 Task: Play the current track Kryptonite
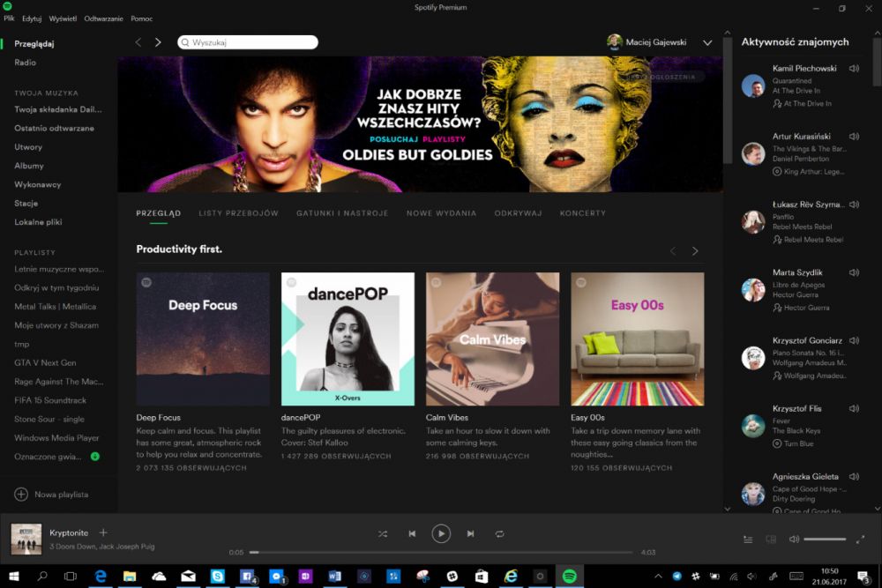pyautogui.click(x=441, y=533)
